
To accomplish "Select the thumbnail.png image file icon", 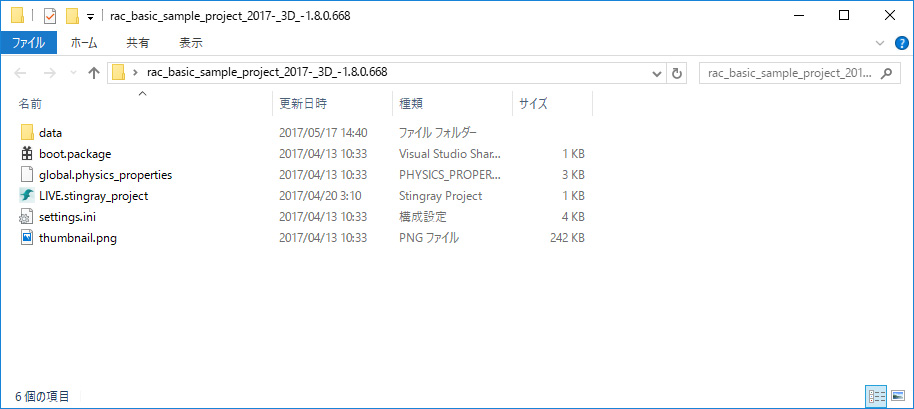I will click(27, 238).
